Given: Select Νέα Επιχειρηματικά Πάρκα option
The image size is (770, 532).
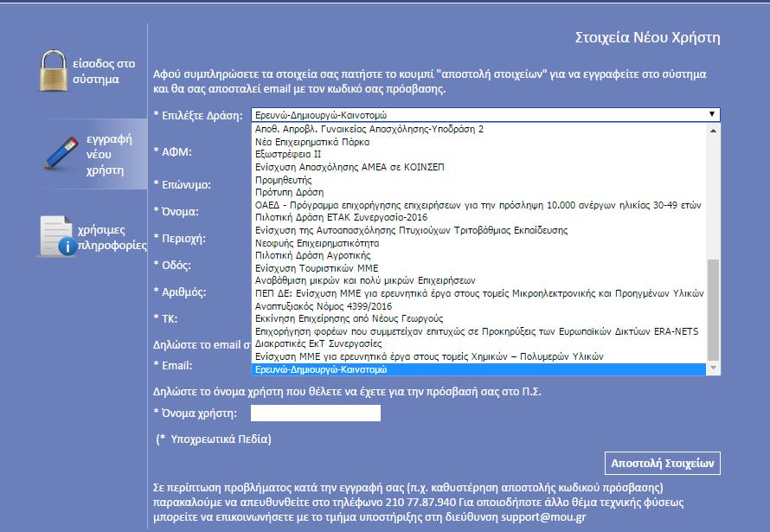Looking at the screenshot, I should [478, 142].
